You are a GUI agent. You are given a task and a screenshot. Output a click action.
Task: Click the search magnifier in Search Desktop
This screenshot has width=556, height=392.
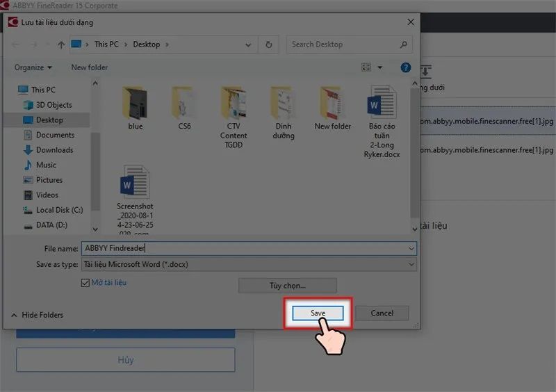[404, 44]
